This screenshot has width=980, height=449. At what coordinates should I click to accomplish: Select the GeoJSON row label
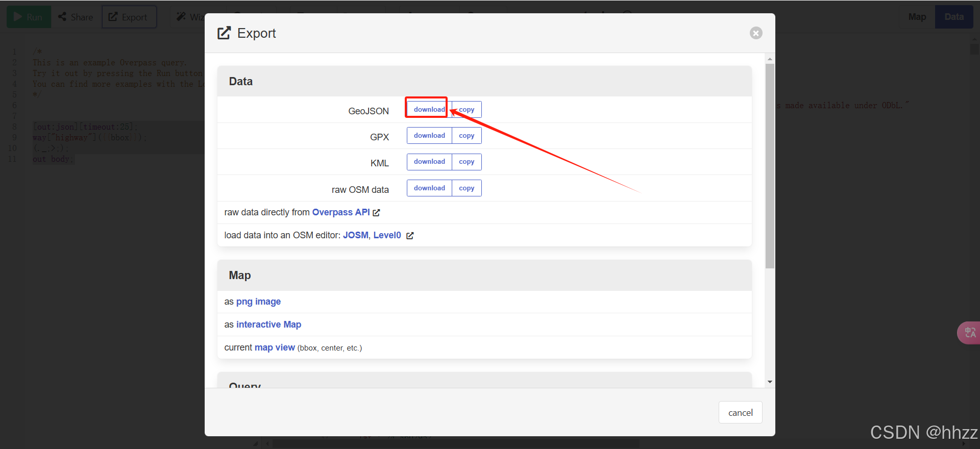pos(368,111)
